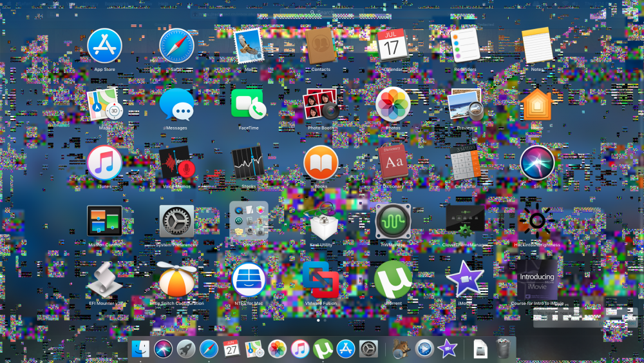The image size is (644, 363).
Task: Open Course for Intro to iMovie
Action: click(x=537, y=280)
